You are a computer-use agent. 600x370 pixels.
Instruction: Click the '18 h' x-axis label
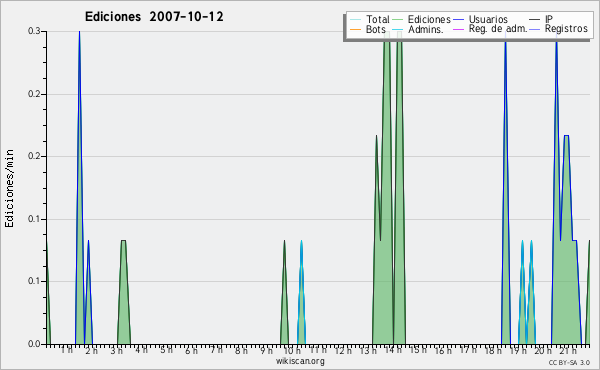pyautogui.click(x=493, y=350)
